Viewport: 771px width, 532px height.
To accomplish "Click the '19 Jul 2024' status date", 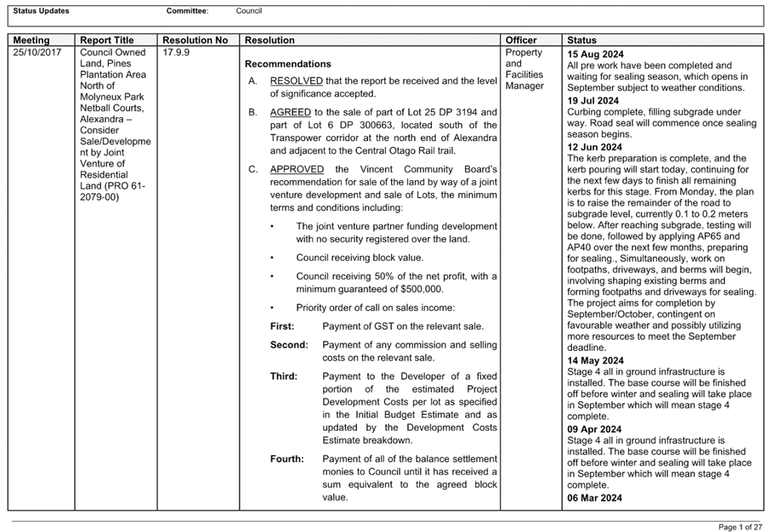I will 592,101.
